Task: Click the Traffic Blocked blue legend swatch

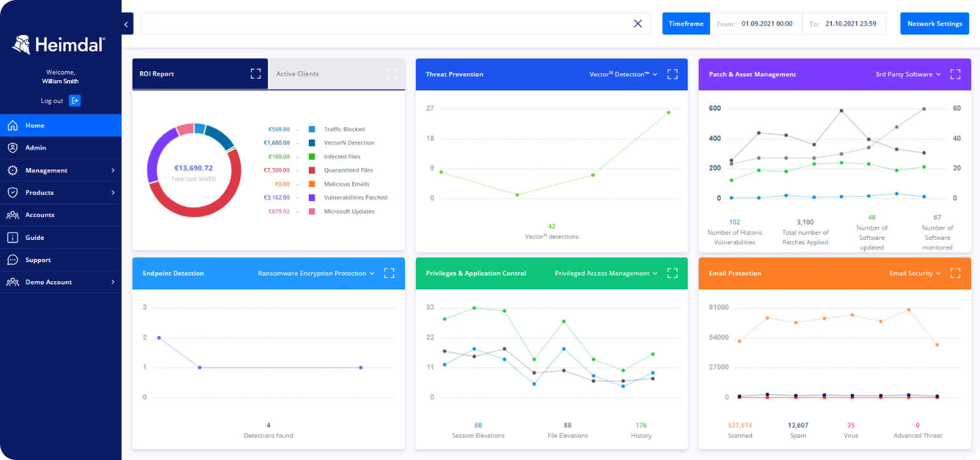Action: (312, 129)
